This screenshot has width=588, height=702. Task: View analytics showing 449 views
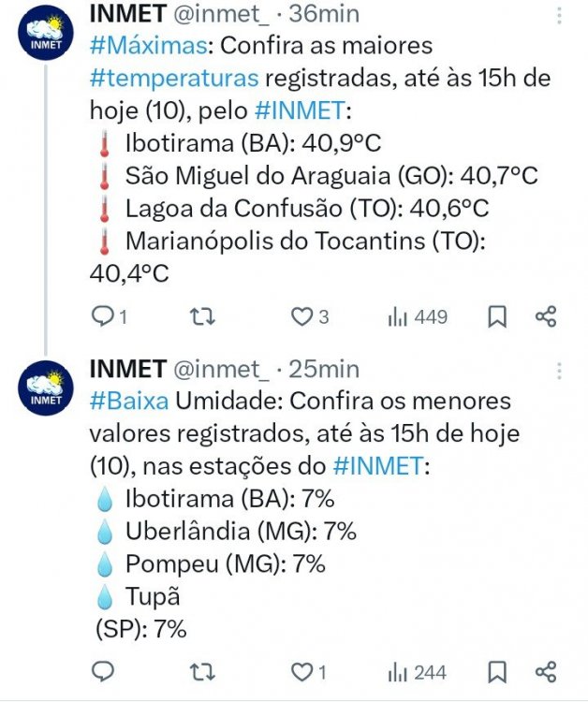click(418, 316)
